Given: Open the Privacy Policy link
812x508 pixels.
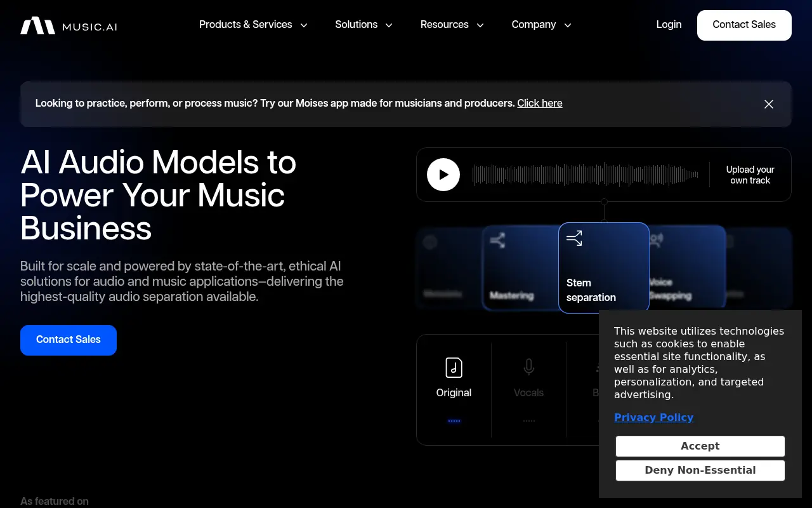Looking at the screenshot, I should click(x=653, y=417).
